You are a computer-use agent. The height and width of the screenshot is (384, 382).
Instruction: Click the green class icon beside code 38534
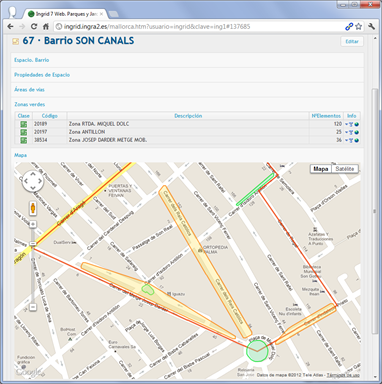23,140
